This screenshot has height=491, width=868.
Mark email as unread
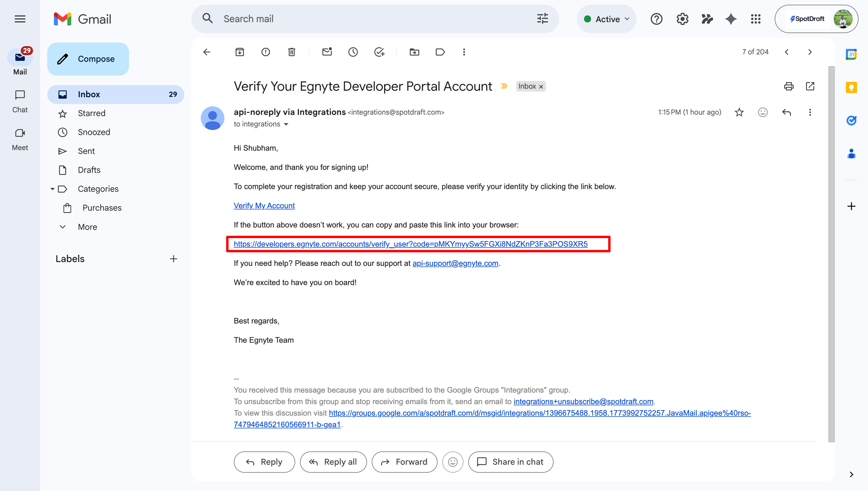(327, 52)
